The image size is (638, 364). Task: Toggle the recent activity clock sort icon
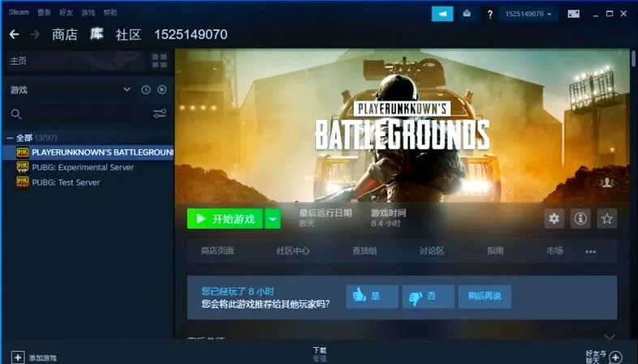pyautogui.click(x=145, y=90)
